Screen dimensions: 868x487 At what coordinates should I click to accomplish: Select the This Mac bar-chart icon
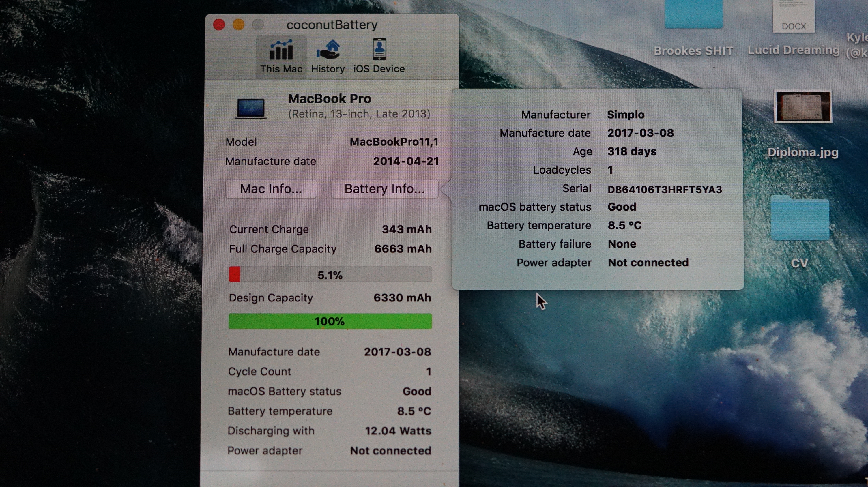pos(281,50)
